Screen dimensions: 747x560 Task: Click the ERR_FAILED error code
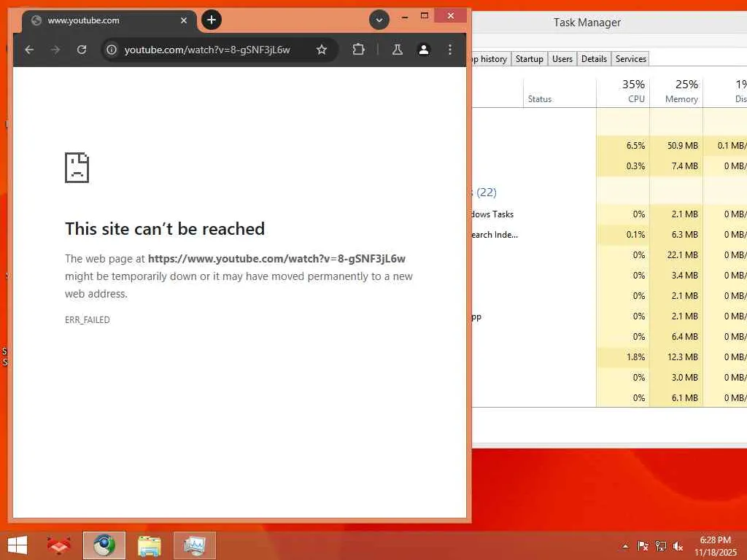[x=88, y=320]
